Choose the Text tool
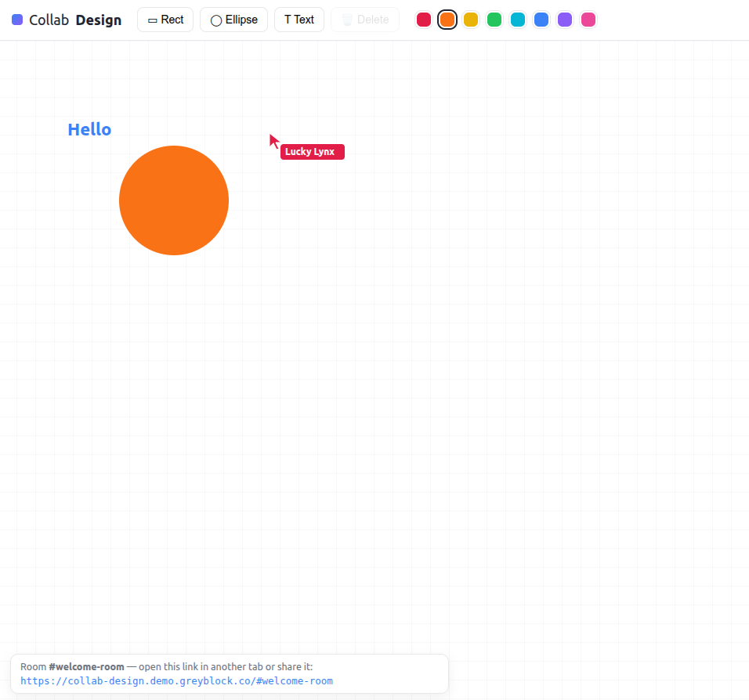Image resolution: width=749 pixels, height=700 pixels. click(x=299, y=20)
